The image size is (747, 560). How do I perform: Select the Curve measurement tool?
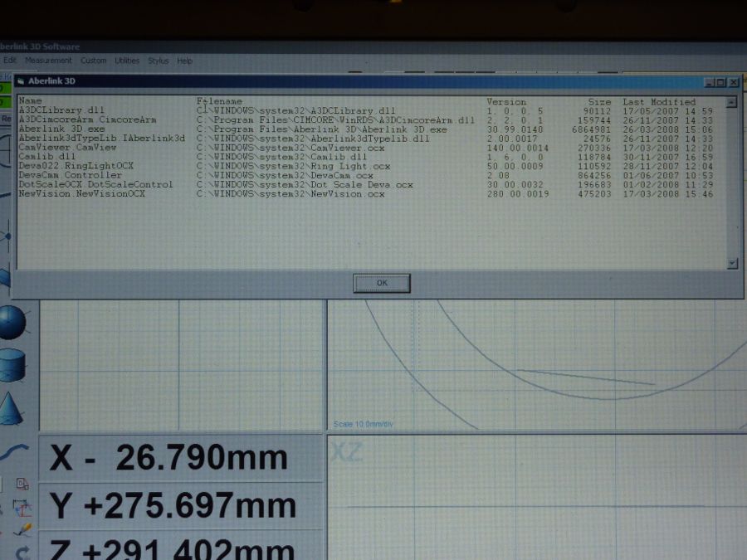click(13, 451)
